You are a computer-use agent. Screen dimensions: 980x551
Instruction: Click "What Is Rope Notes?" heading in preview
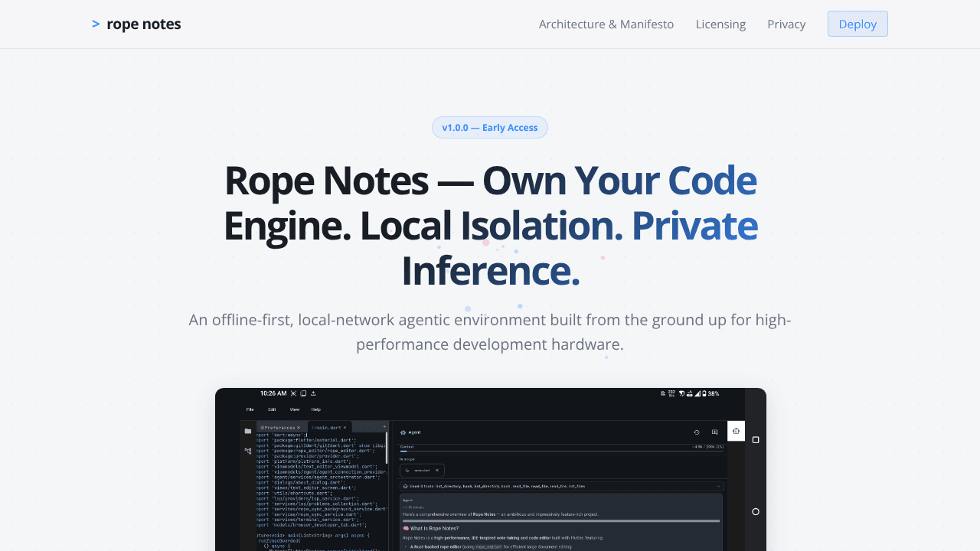pos(430,528)
